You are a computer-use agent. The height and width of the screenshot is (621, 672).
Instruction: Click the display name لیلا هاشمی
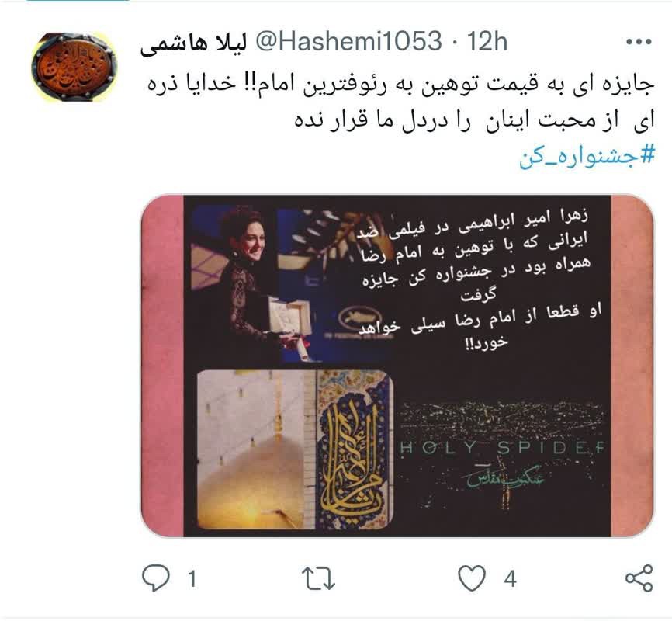pyautogui.click(x=193, y=43)
